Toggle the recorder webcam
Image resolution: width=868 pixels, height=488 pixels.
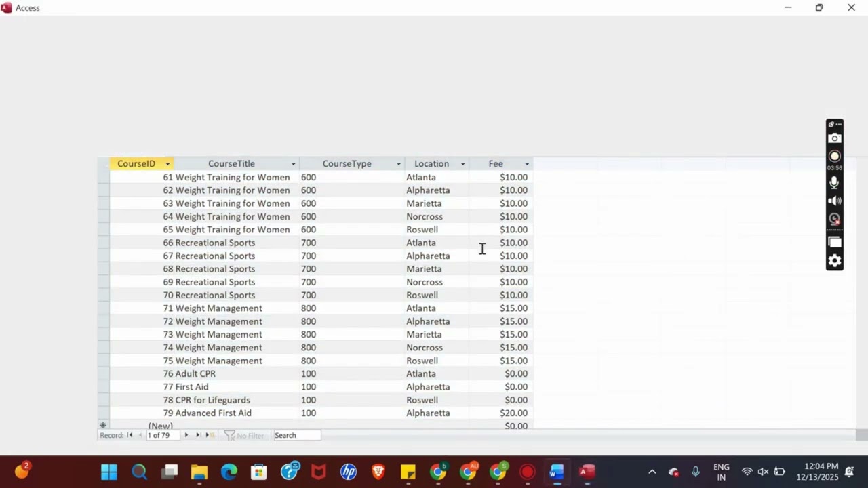click(x=835, y=219)
